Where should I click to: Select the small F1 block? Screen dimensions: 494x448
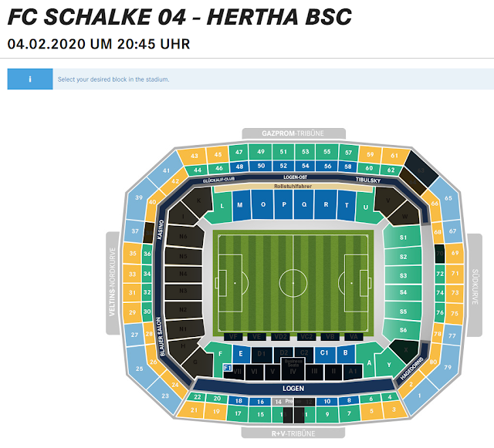[228, 368]
